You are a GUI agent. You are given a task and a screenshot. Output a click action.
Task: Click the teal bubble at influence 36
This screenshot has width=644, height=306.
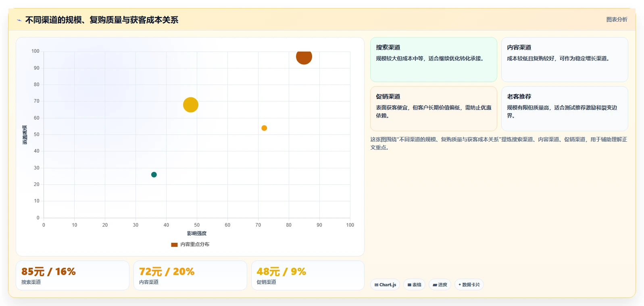coord(154,174)
